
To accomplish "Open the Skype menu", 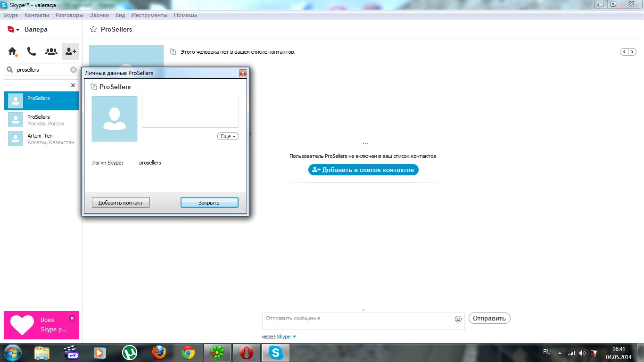I will (10, 15).
